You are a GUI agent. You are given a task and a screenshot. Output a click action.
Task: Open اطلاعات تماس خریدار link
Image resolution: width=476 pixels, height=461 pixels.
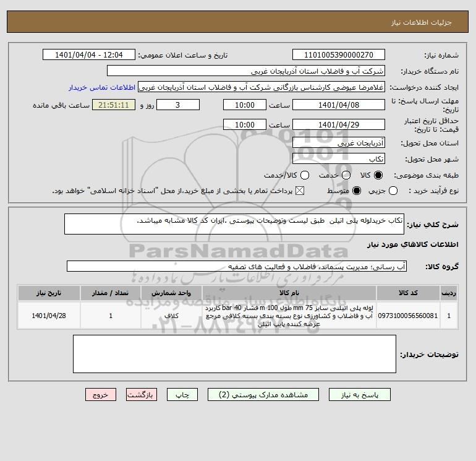(102, 87)
